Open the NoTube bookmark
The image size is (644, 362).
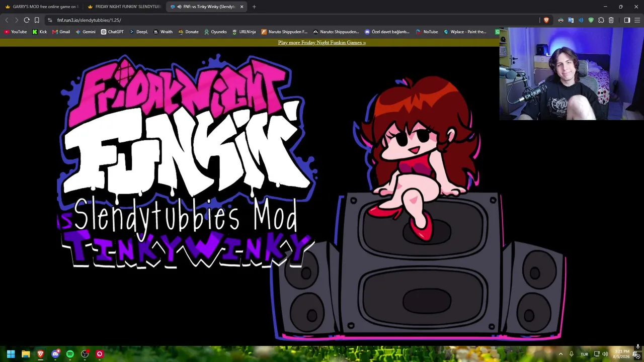[x=426, y=32]
